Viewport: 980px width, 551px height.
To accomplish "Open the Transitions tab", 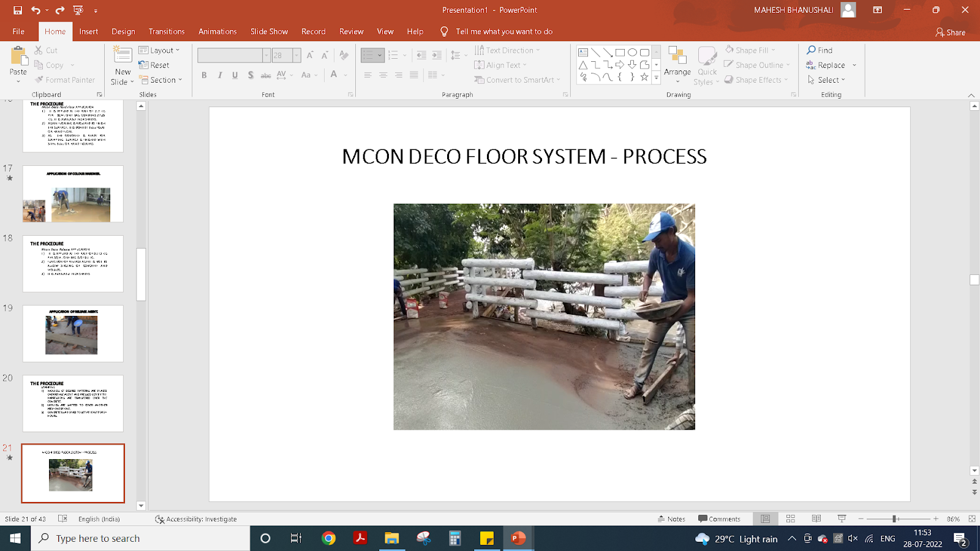I will 167,31.
